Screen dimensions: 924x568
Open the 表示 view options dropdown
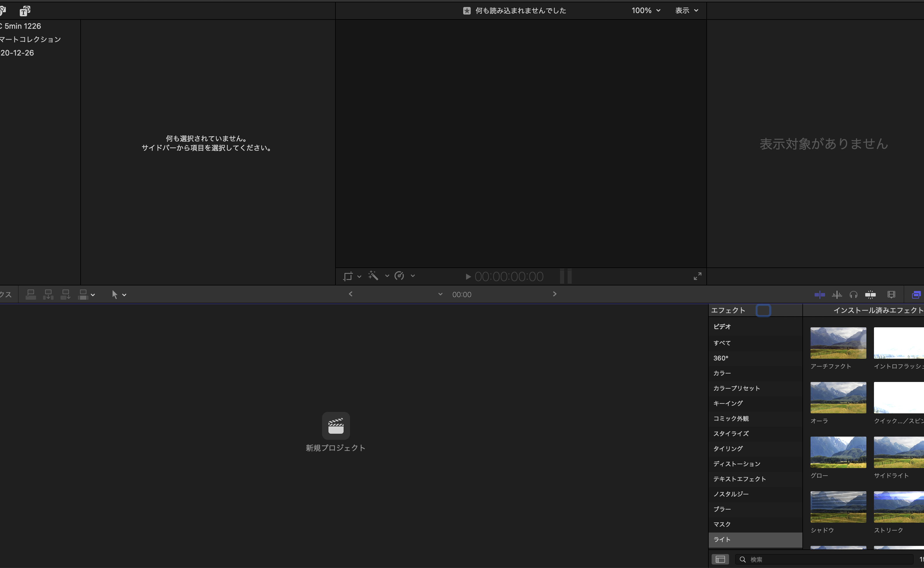[686, 10]
